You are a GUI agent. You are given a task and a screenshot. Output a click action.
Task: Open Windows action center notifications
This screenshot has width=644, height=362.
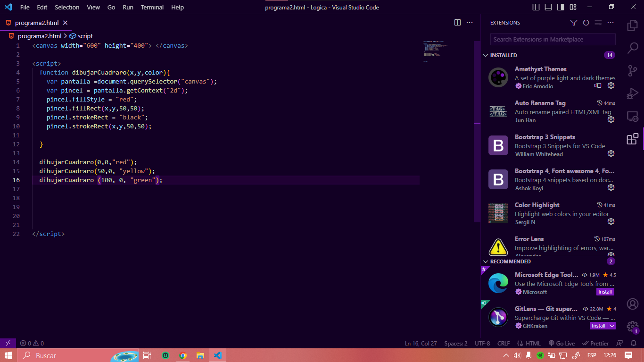(628, 355)
